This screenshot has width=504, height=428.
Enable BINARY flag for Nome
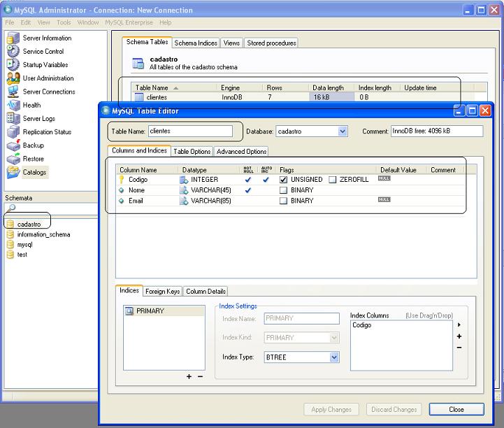point(283,190)
